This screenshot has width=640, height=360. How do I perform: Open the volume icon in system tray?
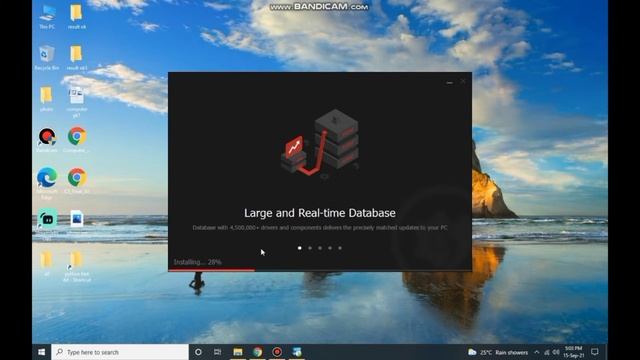pyautogui.click(x=556, y=352)
